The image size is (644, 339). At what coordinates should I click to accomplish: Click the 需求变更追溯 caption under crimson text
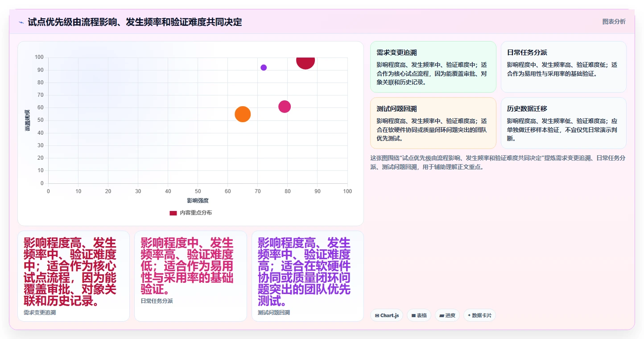click(40, 313)
